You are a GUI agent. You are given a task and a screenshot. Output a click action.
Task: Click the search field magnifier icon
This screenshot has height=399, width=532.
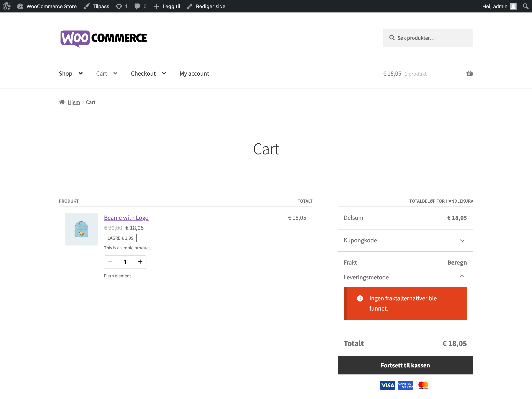[x=392, y=38]
